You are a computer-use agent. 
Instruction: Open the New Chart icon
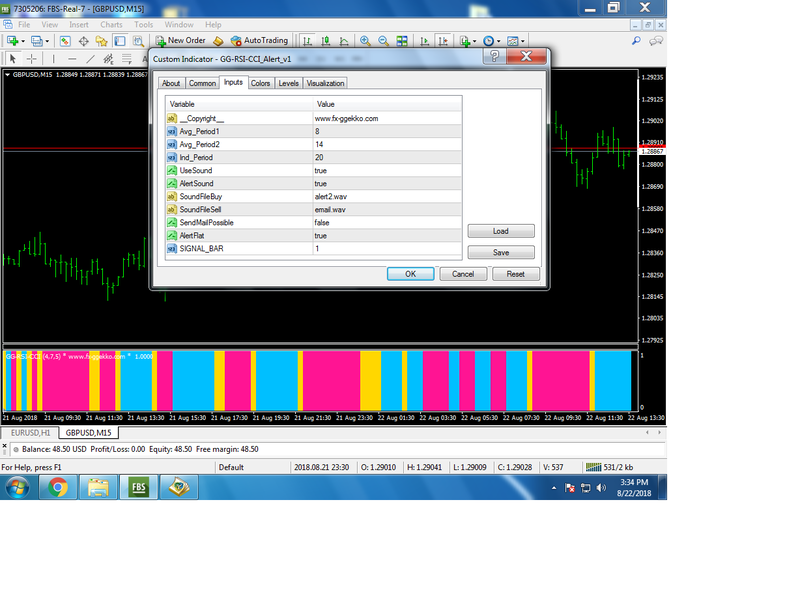pos(13,41)
